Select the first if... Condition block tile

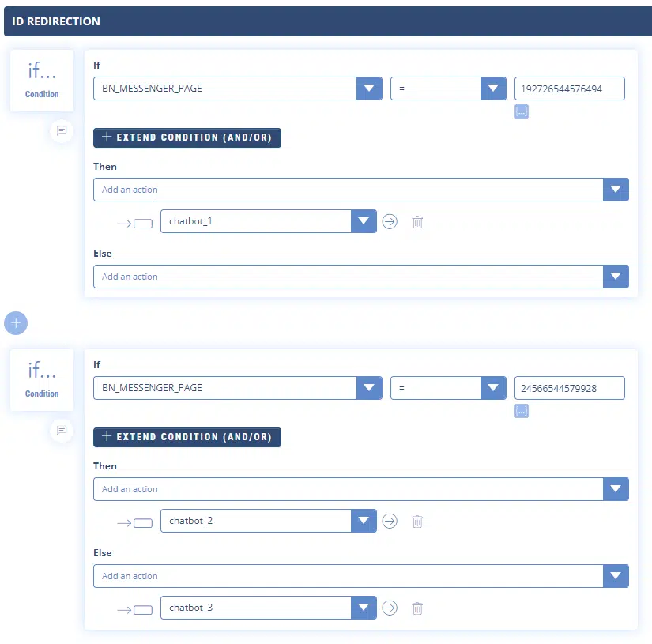pyautogui.click(x=42, y=81)
